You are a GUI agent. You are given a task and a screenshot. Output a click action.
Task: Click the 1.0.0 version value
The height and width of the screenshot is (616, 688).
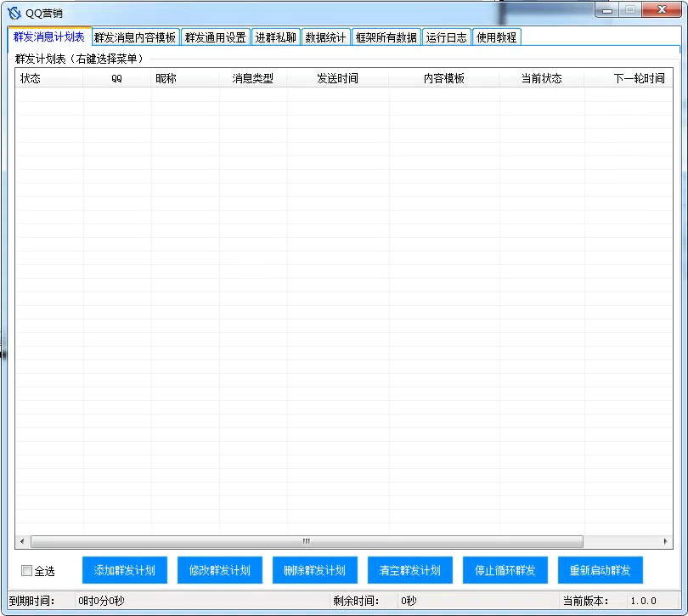click(643, 601)
